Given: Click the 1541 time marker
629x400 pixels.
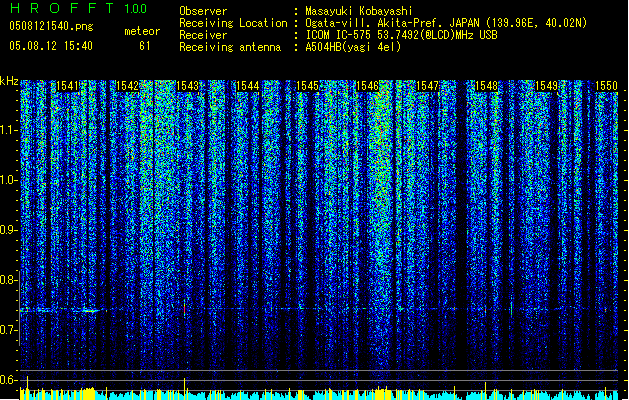Looking at the screenshot, I should [x=67, y=86].
